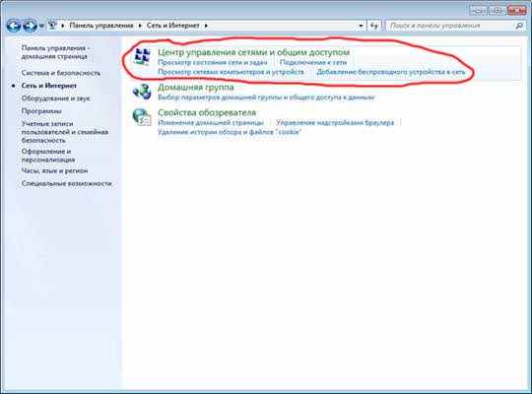Click the Control Panel search input field
This screenshot has width=532, height=394.
(450, 26)
